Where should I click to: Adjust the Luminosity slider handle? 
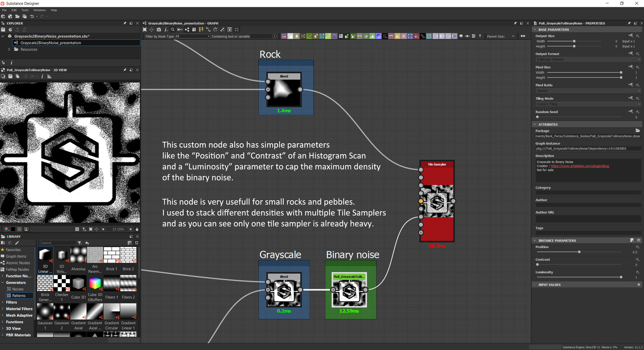pyautogui.click(x=621, y=277)
